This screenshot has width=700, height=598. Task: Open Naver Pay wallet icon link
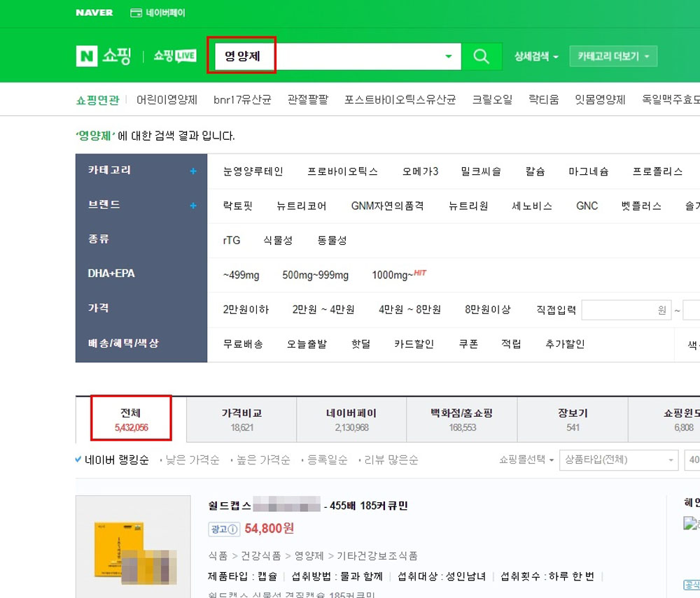coord(157,13)
